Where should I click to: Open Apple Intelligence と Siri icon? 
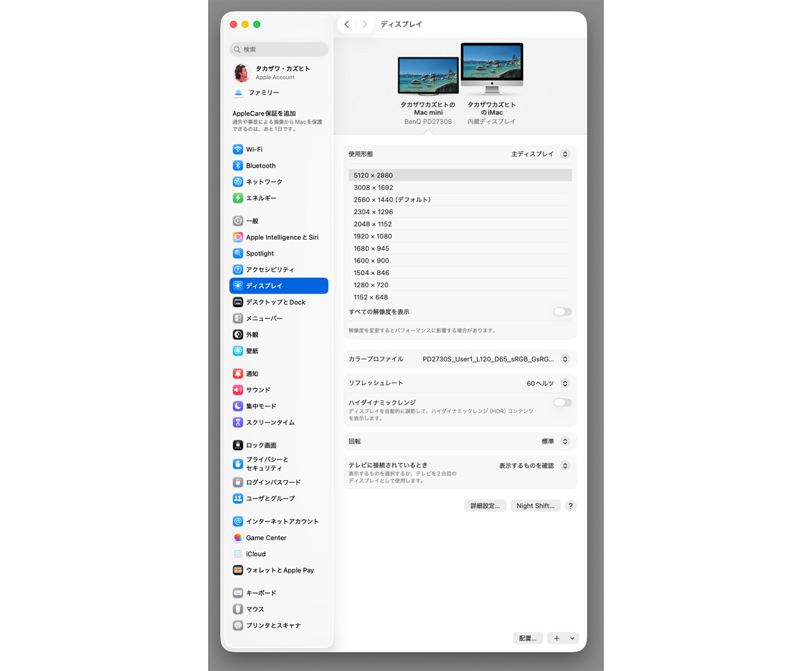coord(238,237)
